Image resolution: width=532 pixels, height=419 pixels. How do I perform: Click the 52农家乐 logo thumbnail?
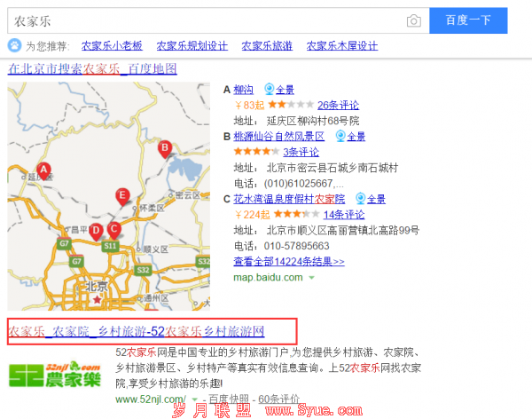tap(55, 375)
